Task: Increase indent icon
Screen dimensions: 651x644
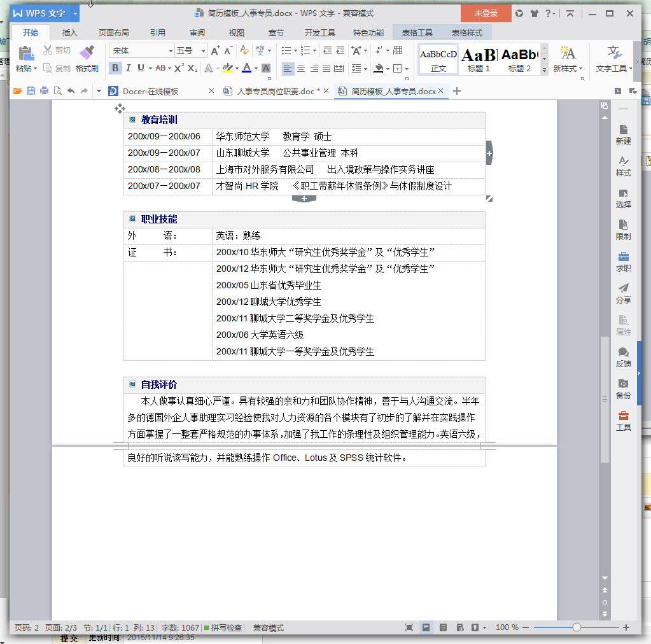Action: point(340,51)
